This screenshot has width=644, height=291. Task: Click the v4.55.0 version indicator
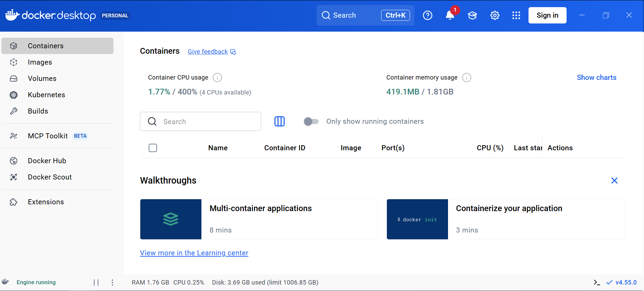click(x=622, y=283)
